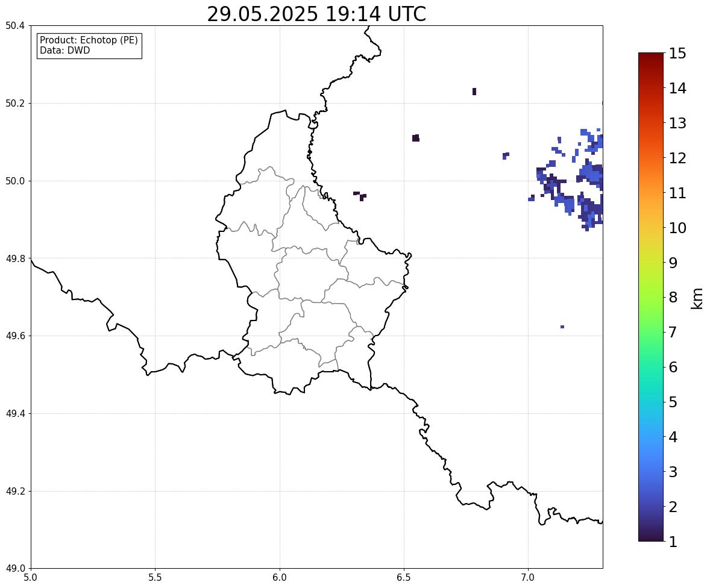
Task: Click longitude axis label '6.0'
Action: [x=280, y=578]
